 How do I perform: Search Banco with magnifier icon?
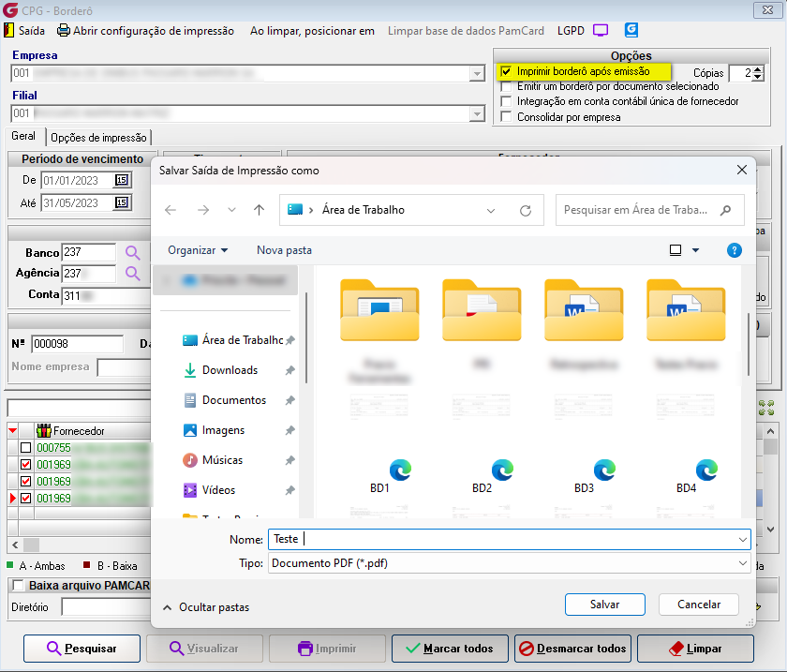pyautogui.click(x=132, y=252)
